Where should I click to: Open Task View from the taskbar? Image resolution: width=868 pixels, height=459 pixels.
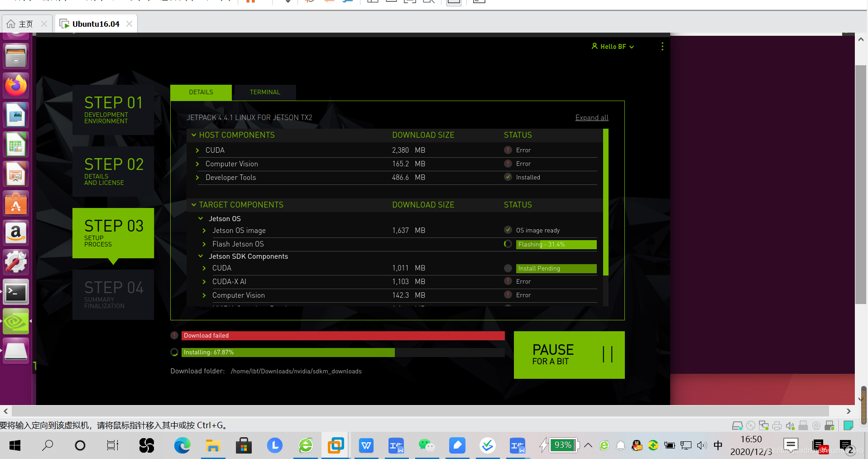point(112,445)
